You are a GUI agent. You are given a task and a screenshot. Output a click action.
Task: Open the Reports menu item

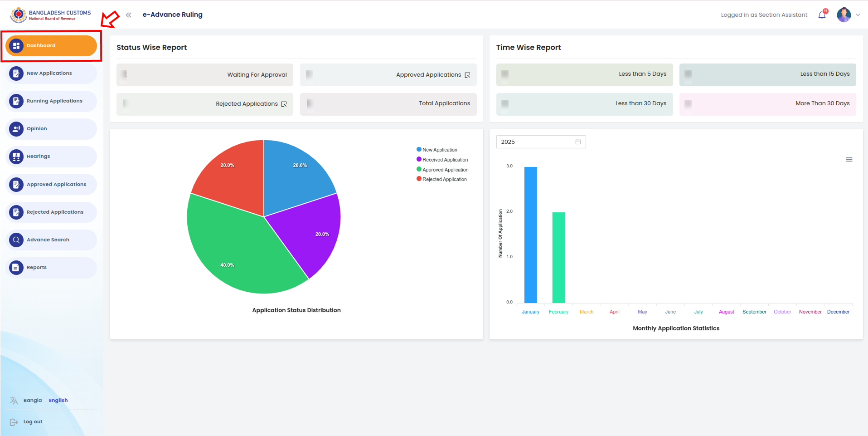click(51, 268)
